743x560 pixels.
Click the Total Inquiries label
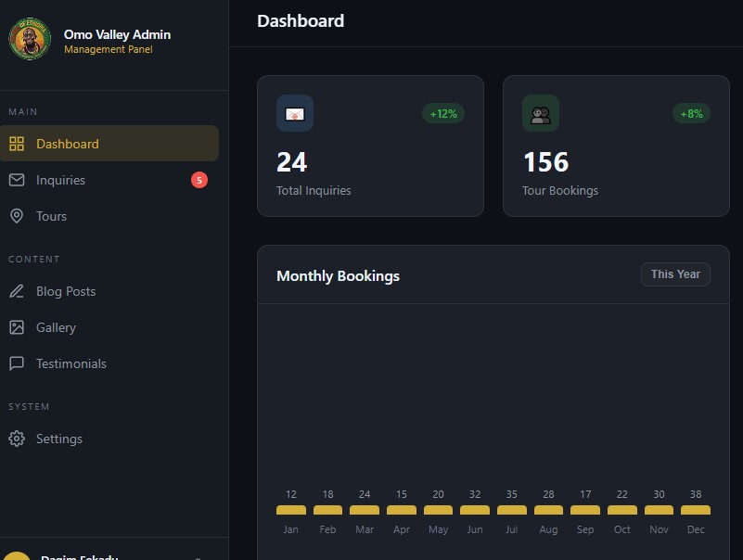coord(314,190)
